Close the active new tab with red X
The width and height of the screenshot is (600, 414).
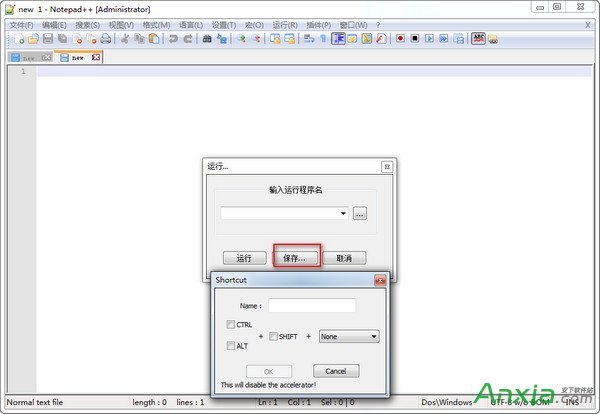[96, 57]
